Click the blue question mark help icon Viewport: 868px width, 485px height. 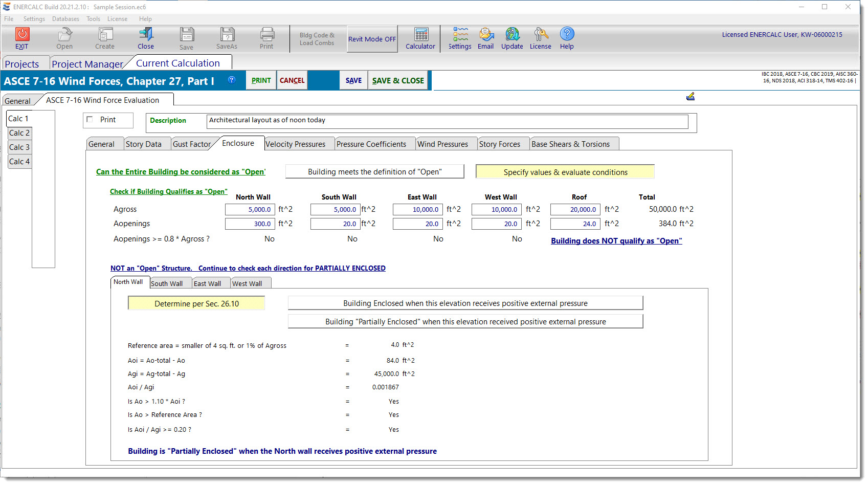tap(232, 80)
